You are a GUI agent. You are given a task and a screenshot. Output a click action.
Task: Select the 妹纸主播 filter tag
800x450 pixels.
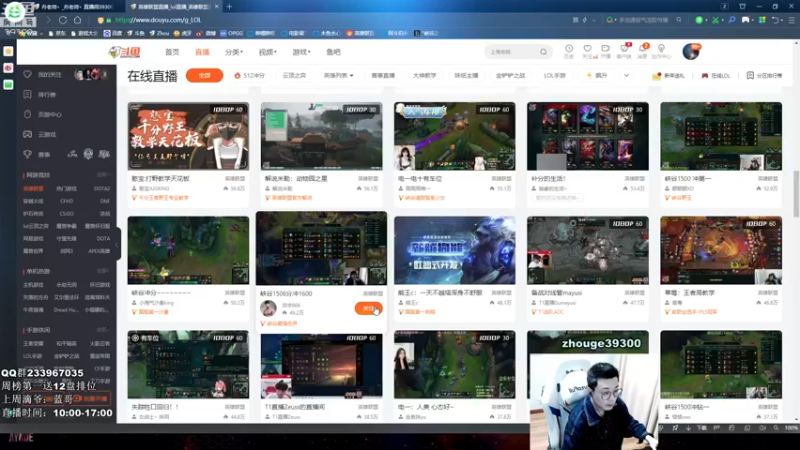[x=466, y=76]
